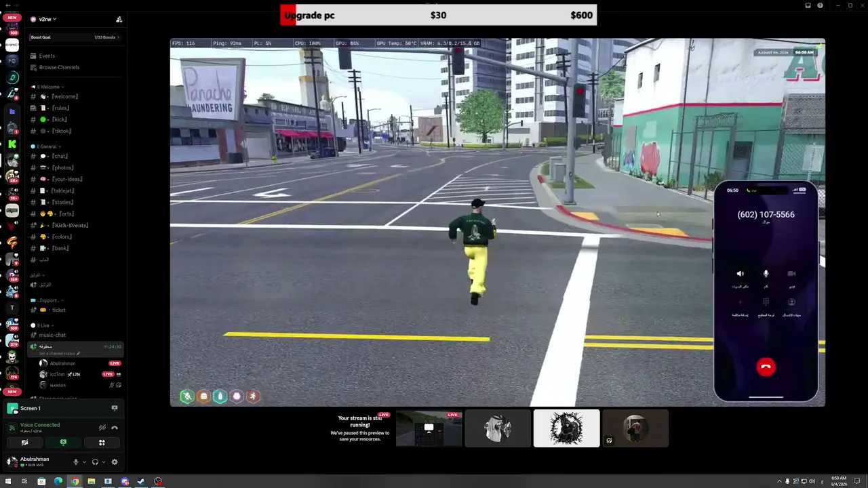Toggle noise suppression icon
The image size is (868, 488).
coord(102,428)
